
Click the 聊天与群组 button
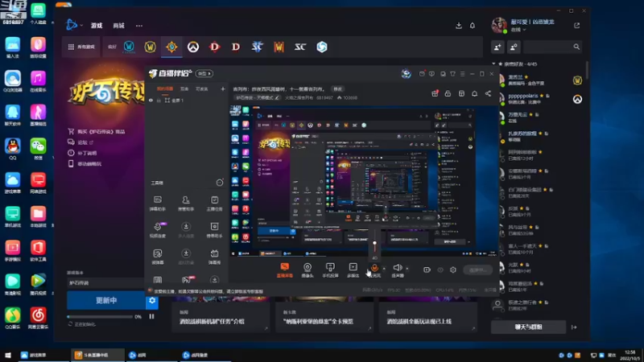528,327
